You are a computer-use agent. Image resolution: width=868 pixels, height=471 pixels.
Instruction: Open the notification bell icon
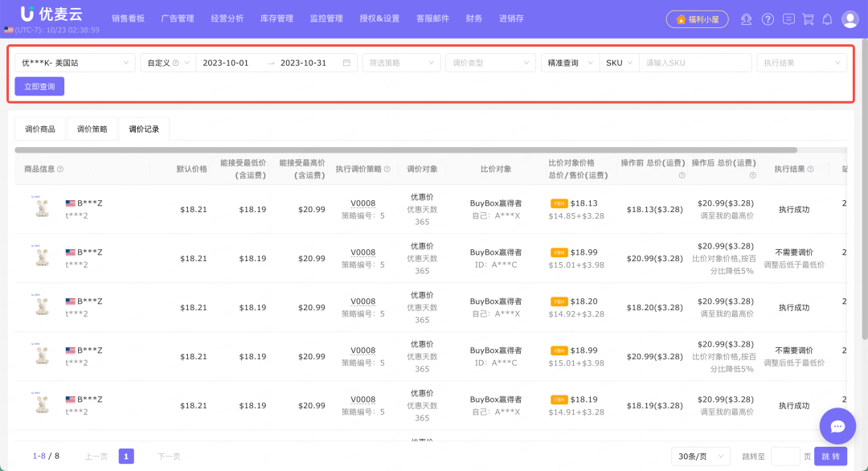[827, 18]
